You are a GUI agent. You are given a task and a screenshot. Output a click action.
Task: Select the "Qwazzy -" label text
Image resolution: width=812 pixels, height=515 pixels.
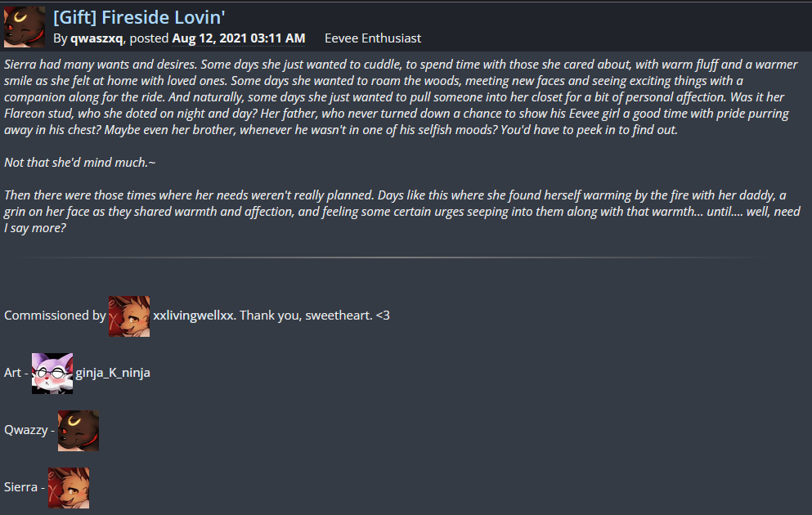click(x=29, y=430)
